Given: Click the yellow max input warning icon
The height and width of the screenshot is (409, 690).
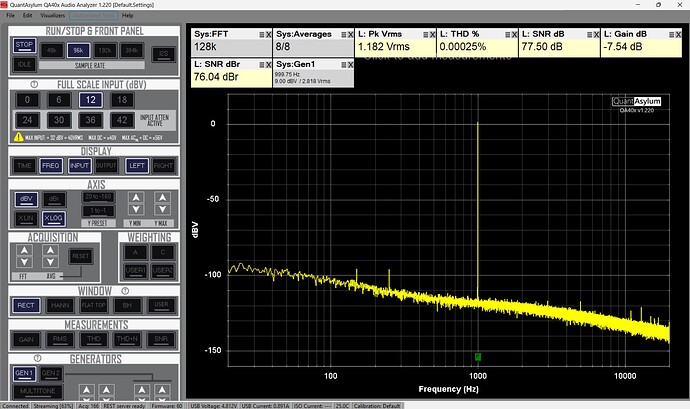Looking at the screenshot, I should (x=17, y=137).
